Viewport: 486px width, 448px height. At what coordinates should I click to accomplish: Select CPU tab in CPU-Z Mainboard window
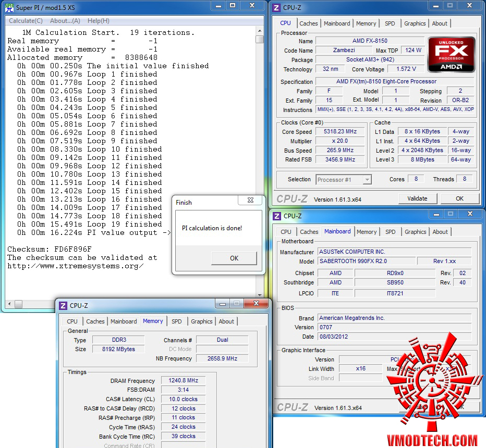pos(286,232)
